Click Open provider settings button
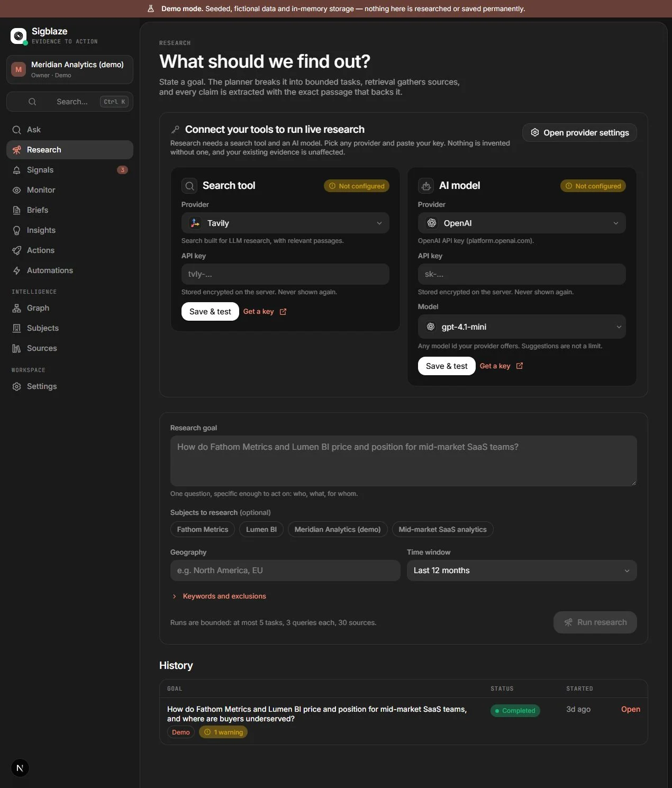 tap(579, 133)
